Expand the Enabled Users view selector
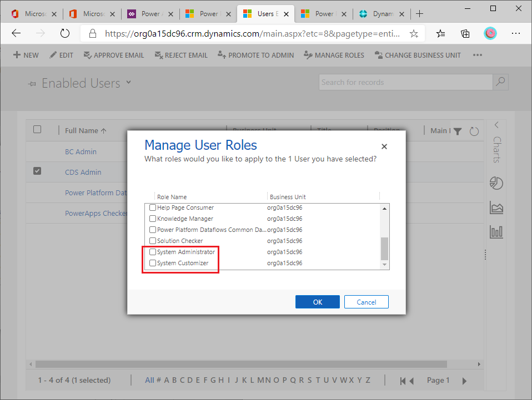The width and height of the screenshot is (532, 400). coord(128,82)
